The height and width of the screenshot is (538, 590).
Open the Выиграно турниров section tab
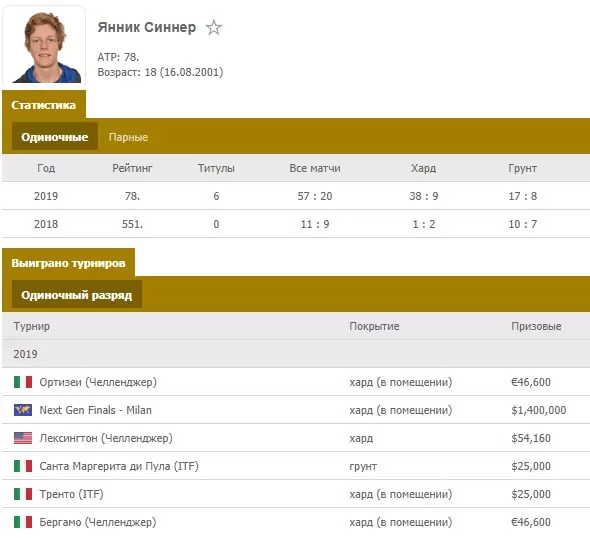point(68,263)
